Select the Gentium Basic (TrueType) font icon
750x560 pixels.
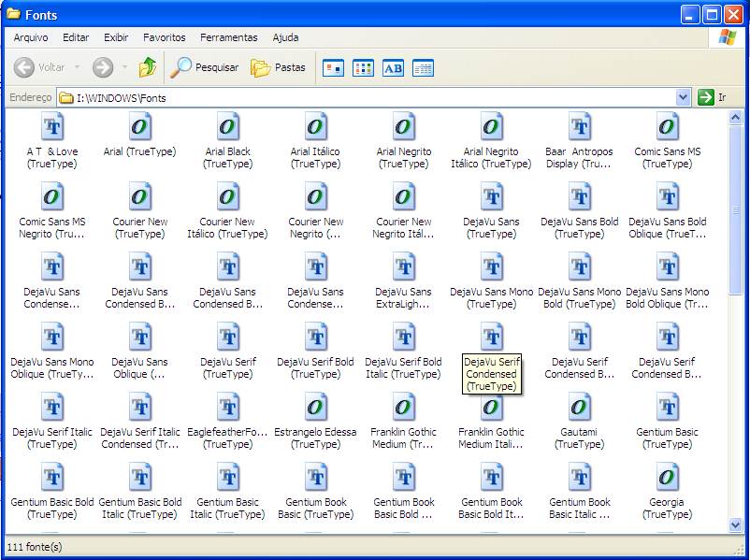click(x=668, y=408)
